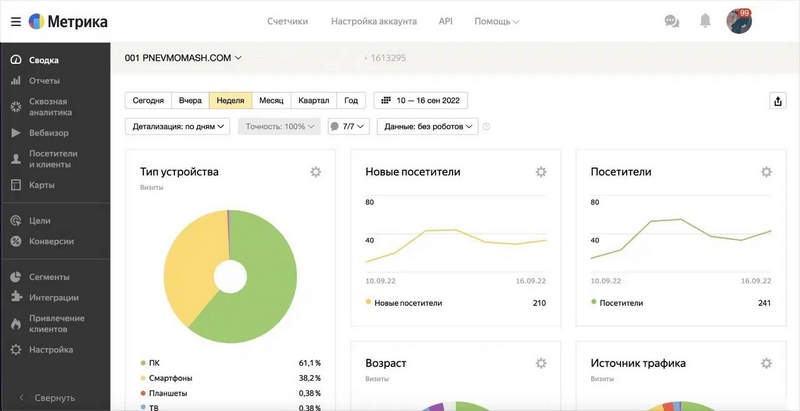Open the Посетители widget title
This screenshot has height=411, width=800.
(621, 172)
